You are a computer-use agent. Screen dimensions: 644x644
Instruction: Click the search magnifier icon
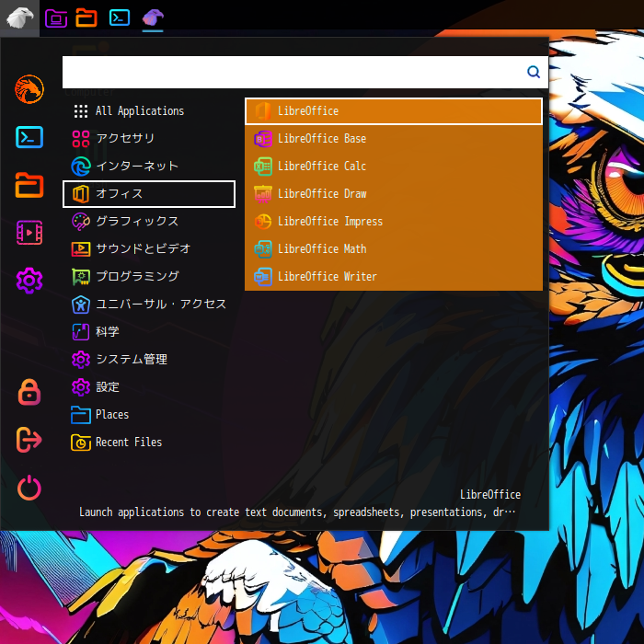(534, 72)
